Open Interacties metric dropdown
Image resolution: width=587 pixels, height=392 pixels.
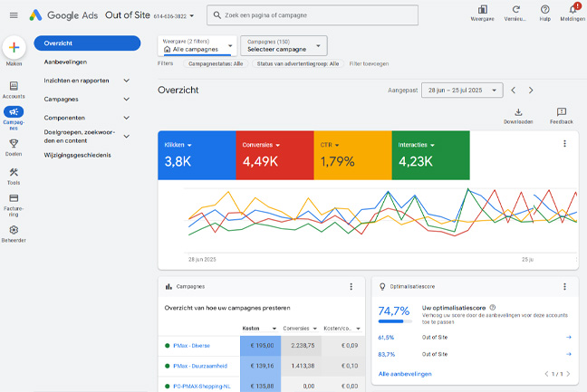point(432,145)
